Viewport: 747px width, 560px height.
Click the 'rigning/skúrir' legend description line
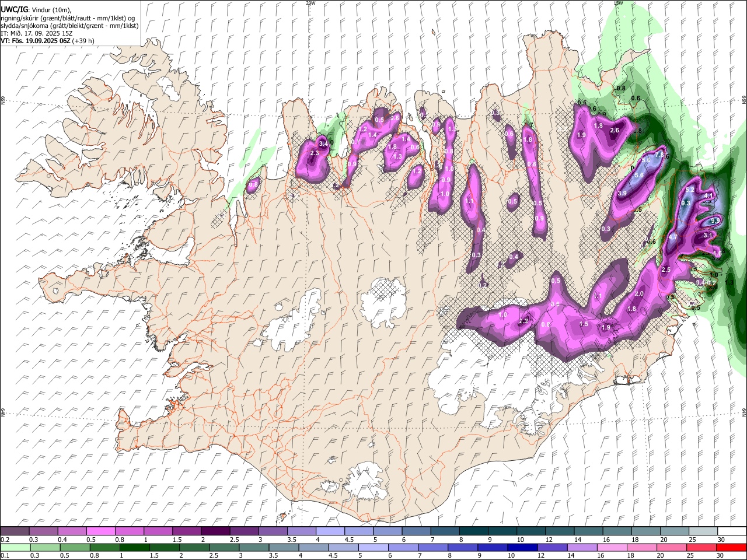pos(68,18)
